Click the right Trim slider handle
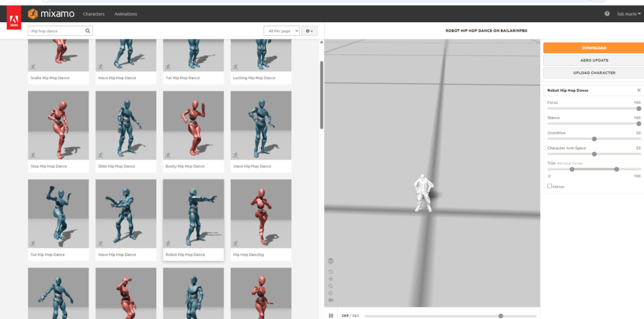644x319 pixels. 616,170
